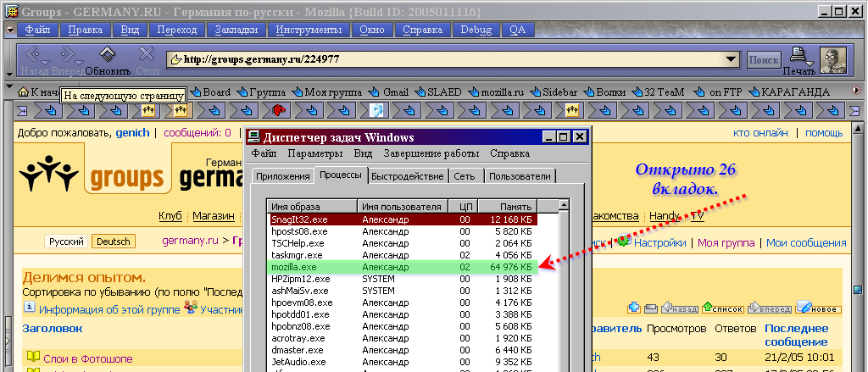This screenshot has height=372, width=868.
Task: Go forward with the Вперед arrow
Action: tap(66, 55)
